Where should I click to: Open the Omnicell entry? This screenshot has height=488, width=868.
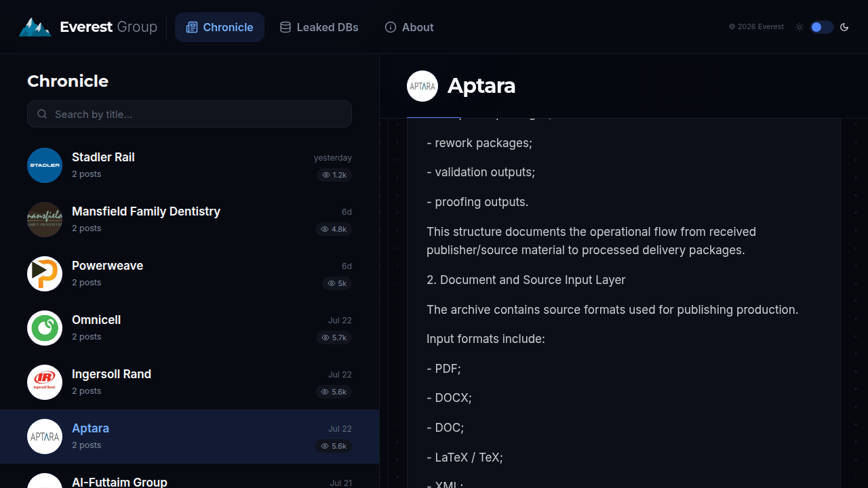pyautogui.click(x=189, y=328)
